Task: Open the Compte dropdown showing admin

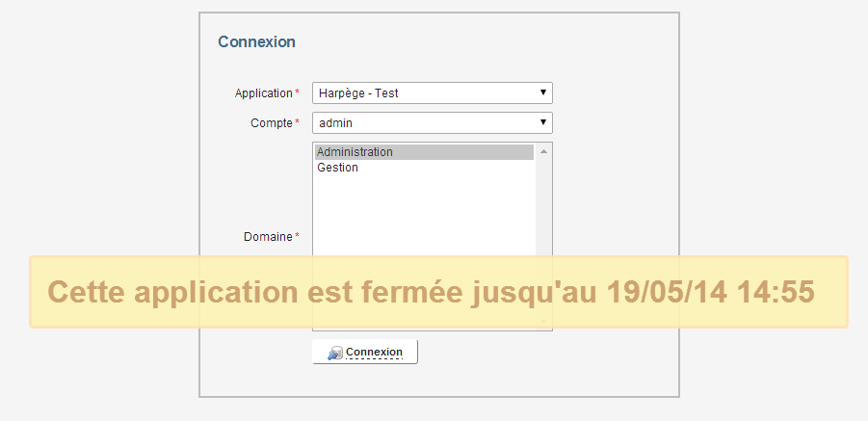Action: (424, 123)
